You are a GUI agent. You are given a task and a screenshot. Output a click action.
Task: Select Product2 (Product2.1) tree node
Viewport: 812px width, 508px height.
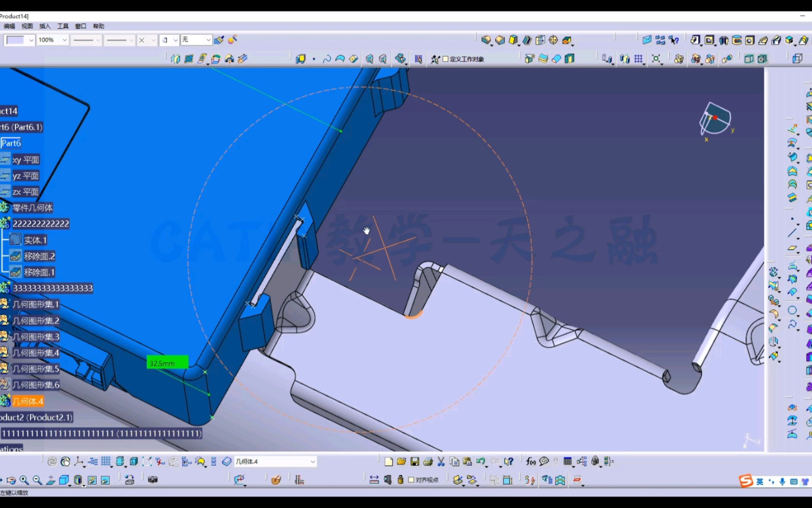tap(37, 417)
